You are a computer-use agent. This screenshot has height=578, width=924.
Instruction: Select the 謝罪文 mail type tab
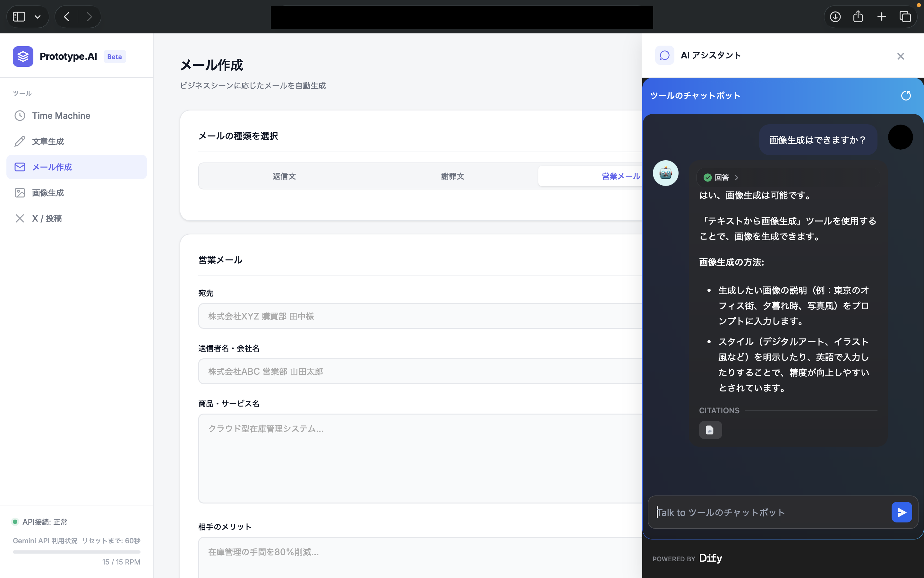453,176
